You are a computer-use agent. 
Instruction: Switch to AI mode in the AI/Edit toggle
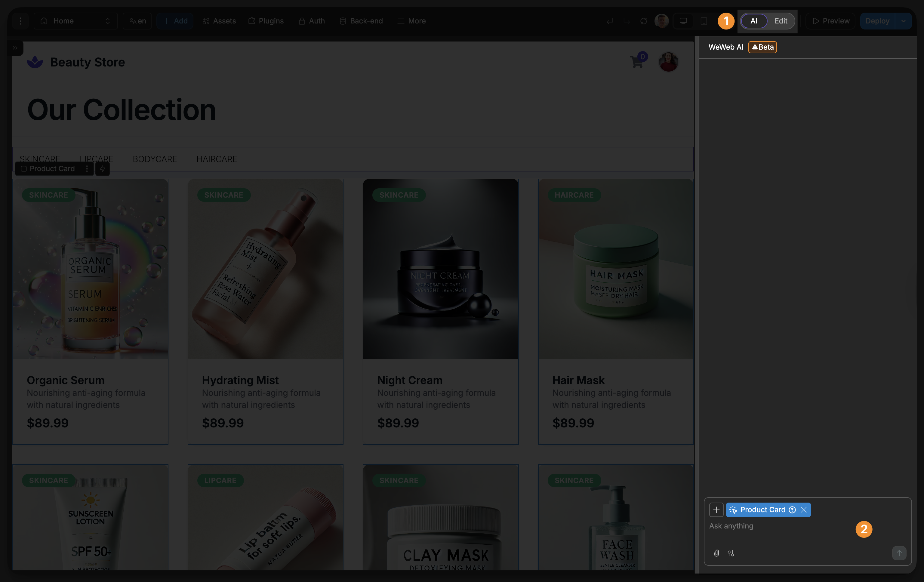pos(754,21)
